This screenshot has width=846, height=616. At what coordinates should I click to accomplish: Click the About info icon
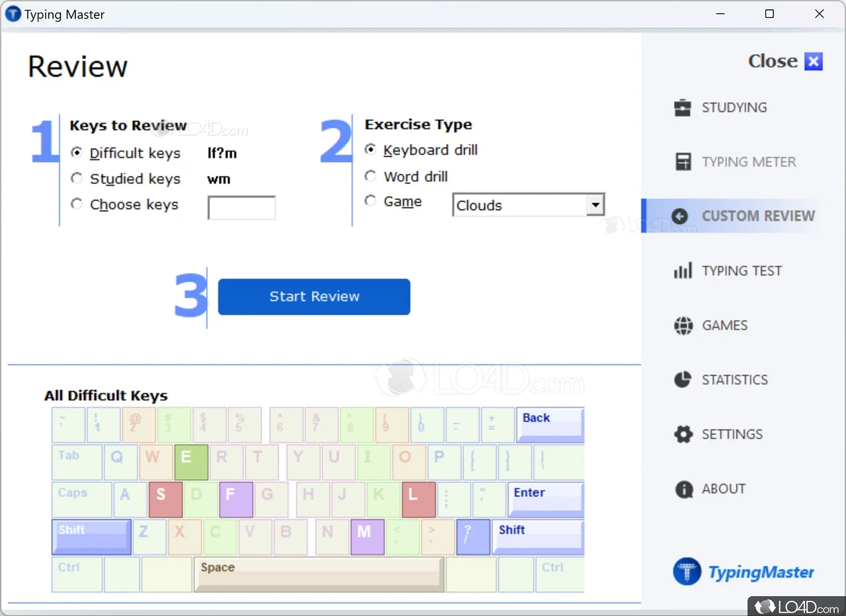(x=682, y=489)
